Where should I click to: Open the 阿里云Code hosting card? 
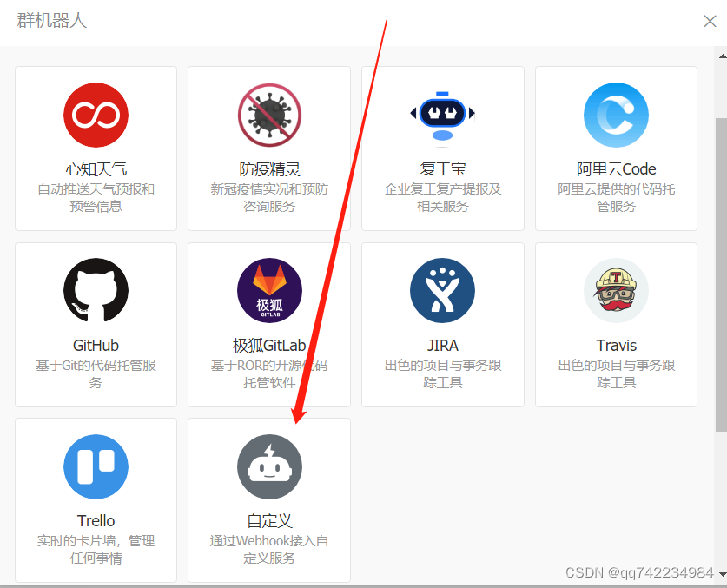click(x=616, y=148)
